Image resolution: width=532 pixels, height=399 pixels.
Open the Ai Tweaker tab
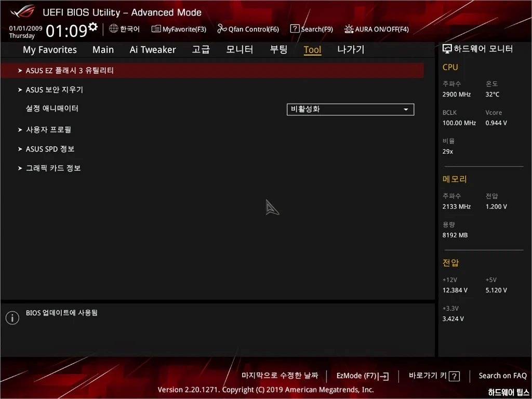pos(153,49)
